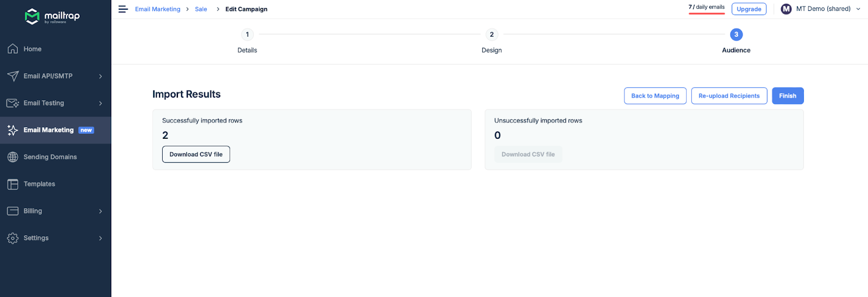Open the MT Demo account dropdown

(820, 9)
